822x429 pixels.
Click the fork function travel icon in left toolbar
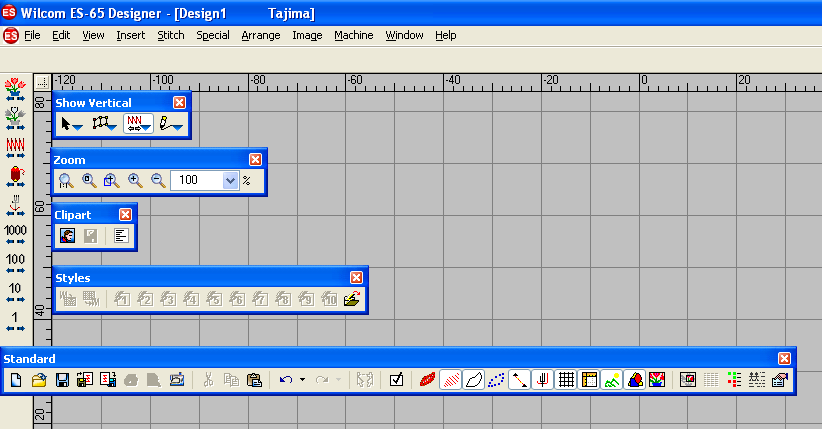[x=15, y=205]
